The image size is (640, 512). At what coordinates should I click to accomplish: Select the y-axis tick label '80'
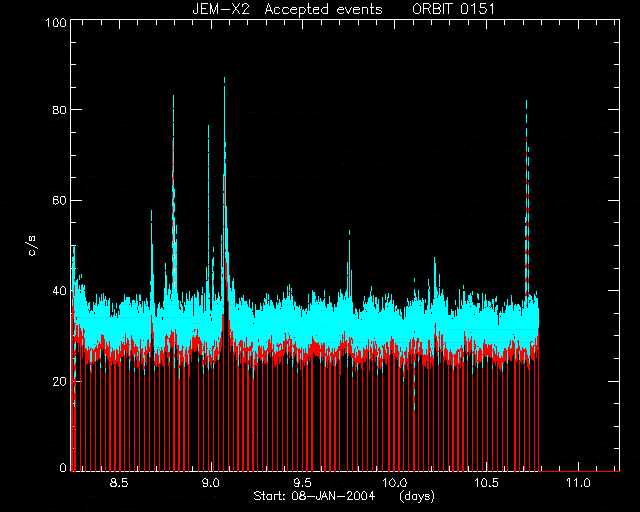pos(59,109)
